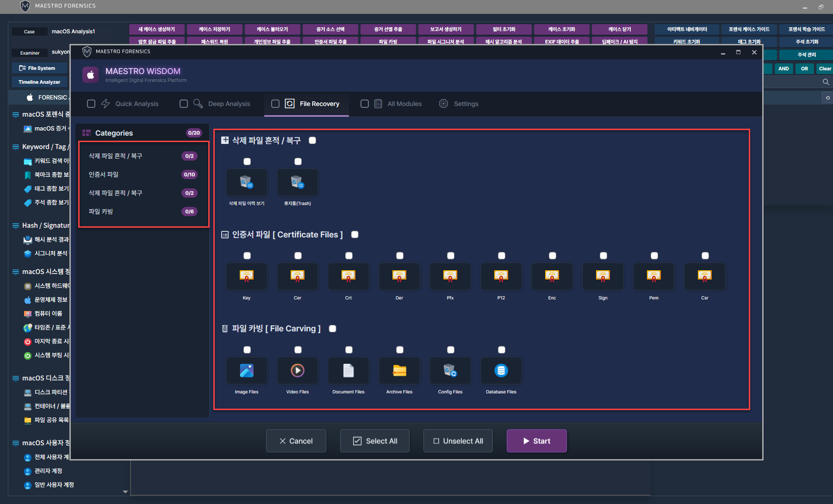Collapse the 삭제 파일 흔적 / 복구 section
The width and height of the screenshot is (833, 504).
point(225,140)
